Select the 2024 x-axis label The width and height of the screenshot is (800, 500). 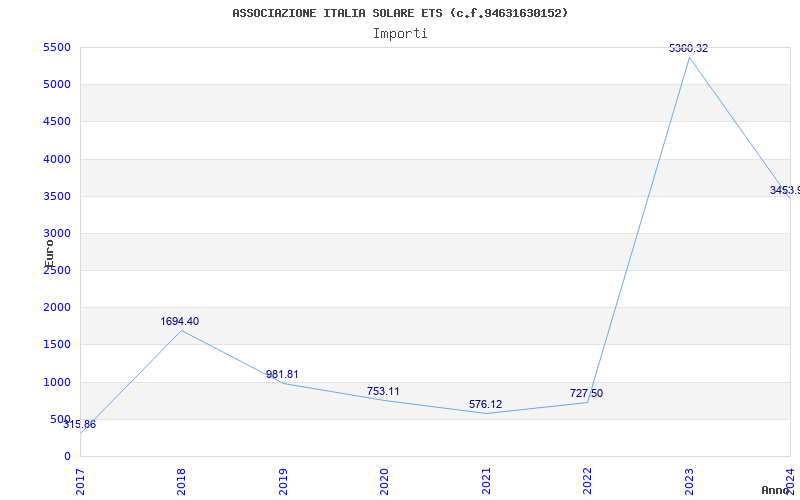pyautogui.click(x=790, y=481)
